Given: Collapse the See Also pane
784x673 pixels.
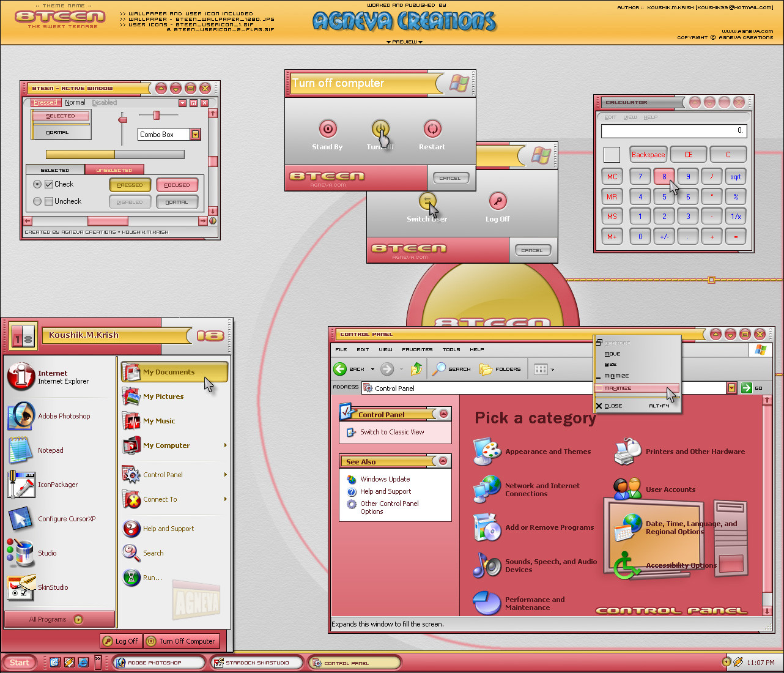Looking at the screenshot, I should 444,461.
